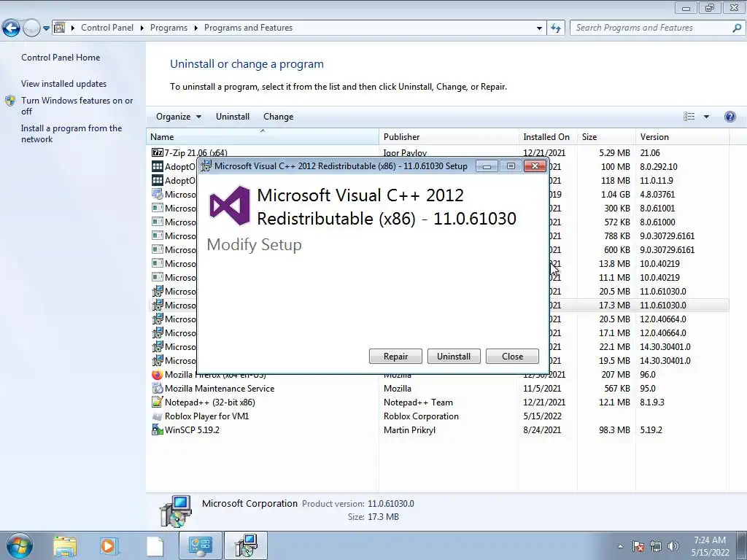Click version 14.30.30401.0 of 22.1 MB row

665,347
